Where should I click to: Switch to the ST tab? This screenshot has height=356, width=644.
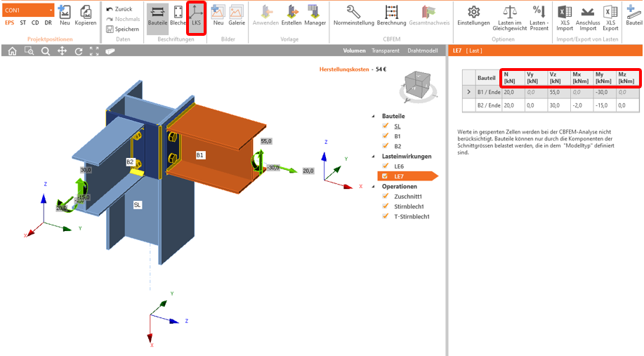24,22
